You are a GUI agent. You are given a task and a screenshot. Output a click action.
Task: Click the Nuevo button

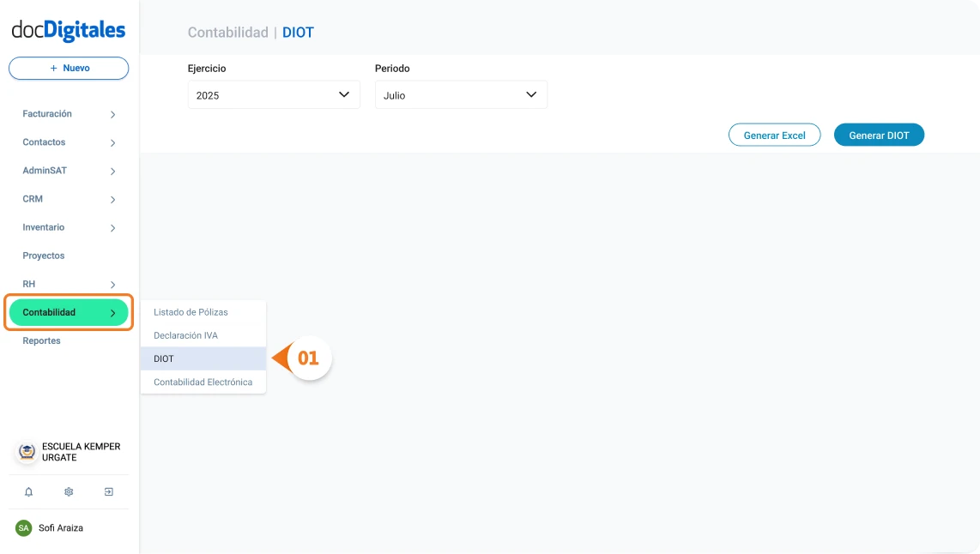coord(69,69)
